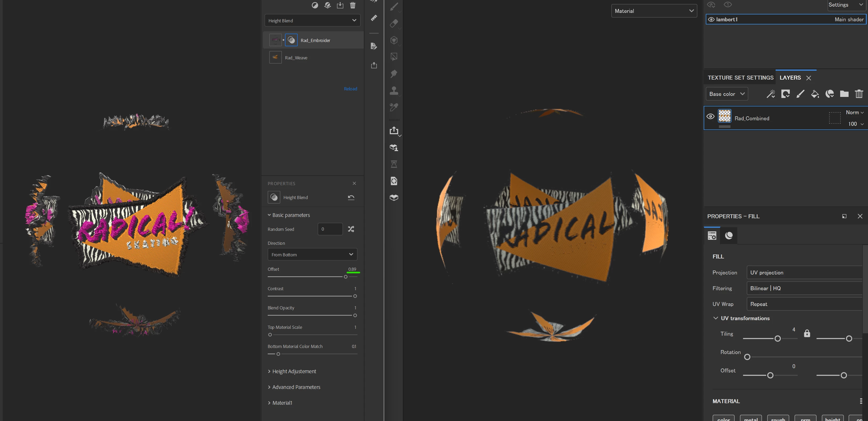Click the add folder icon in Layers
This screenshot has height=421, width=868.
[x=844, y=94]
